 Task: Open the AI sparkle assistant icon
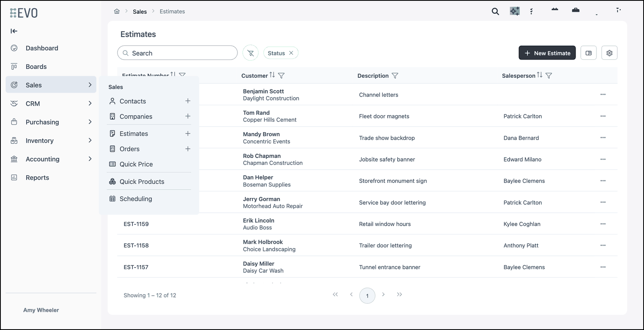coord(515,11)
